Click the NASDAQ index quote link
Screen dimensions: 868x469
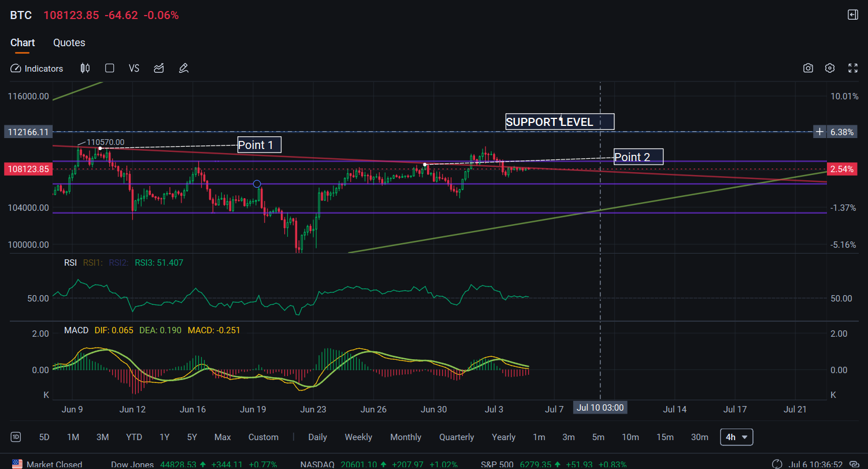[x=317, y=464]
